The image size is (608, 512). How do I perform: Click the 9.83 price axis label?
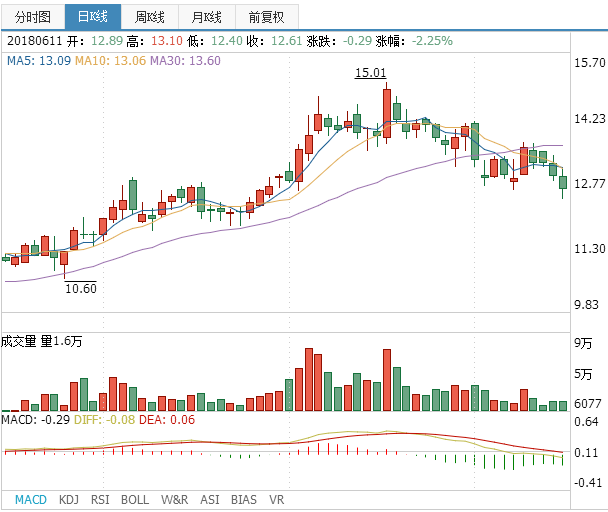pyautogui.click(x=587, y=304)
